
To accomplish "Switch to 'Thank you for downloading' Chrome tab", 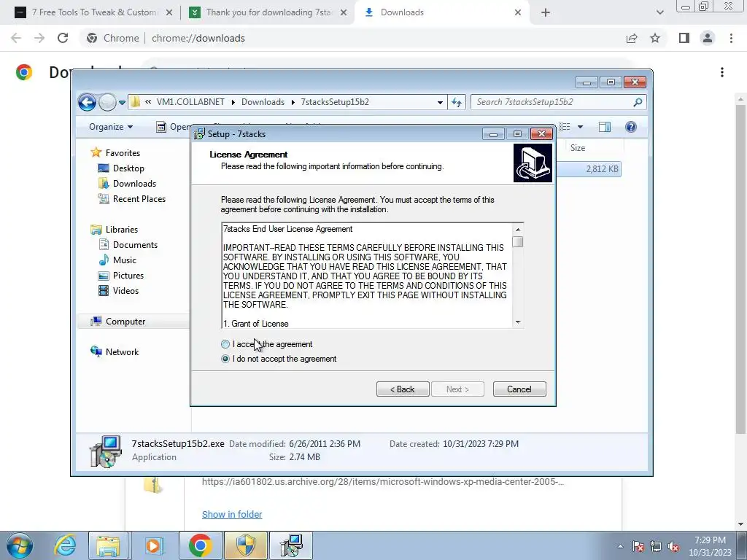I will (268, 12).
